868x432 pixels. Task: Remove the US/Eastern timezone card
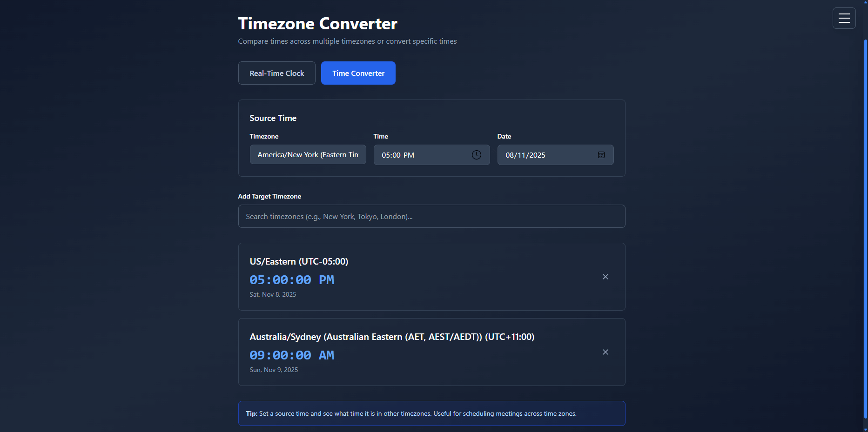point(605,277)
